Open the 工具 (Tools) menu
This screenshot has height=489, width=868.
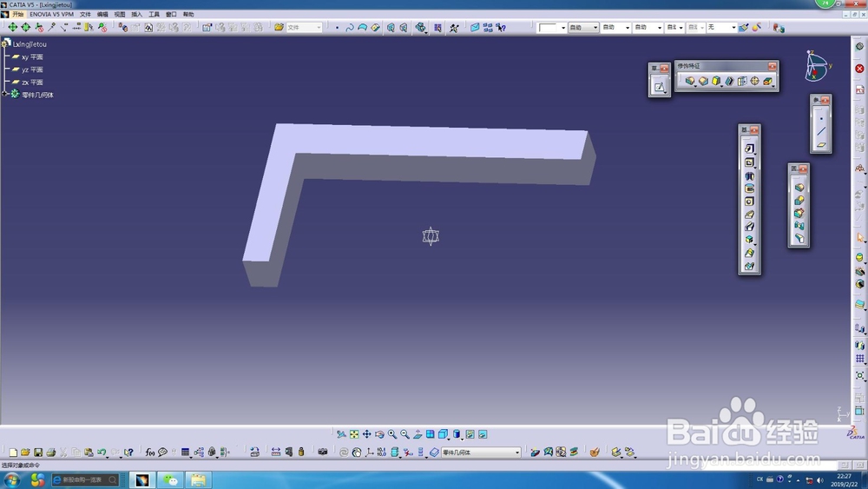(x=154, y=14)
